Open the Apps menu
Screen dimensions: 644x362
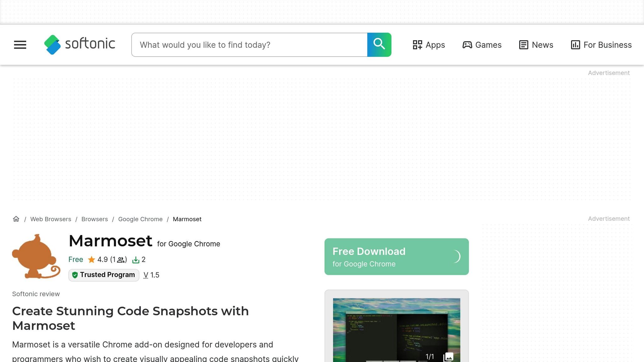[x=429, y=45]
